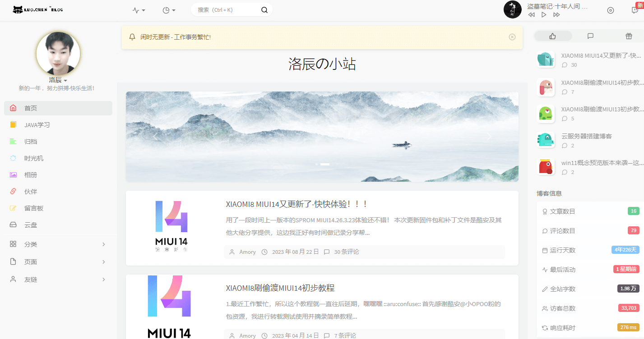Expand the 友链 friend links section
644x339 pixels.
(58, 279)
